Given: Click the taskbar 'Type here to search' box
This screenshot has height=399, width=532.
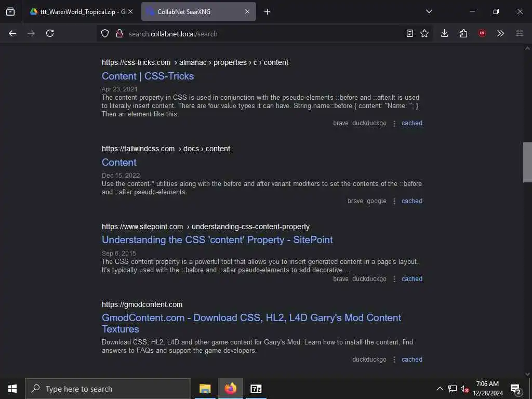Looking at the screenshot, I should point(108,389).
